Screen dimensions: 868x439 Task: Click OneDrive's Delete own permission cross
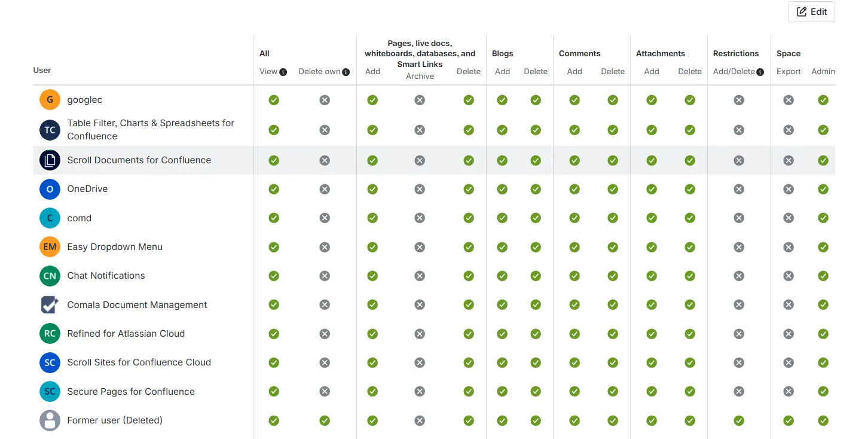tap(325, 189)
